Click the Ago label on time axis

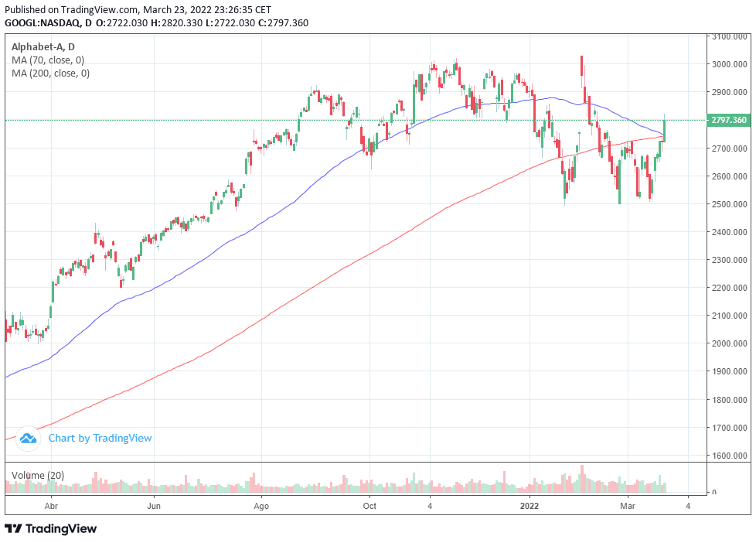[261, 507]
